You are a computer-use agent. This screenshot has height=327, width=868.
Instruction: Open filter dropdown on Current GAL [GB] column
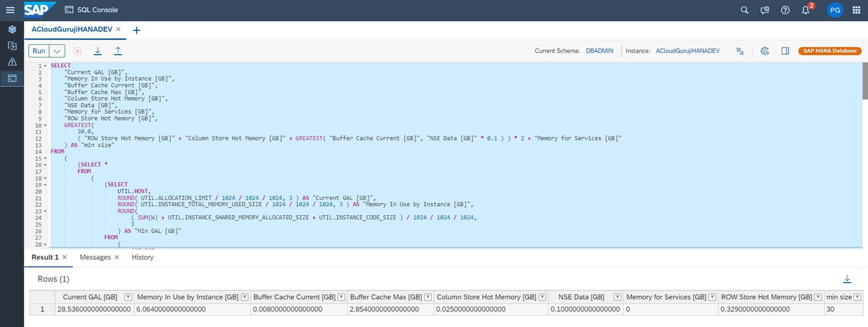128,297
